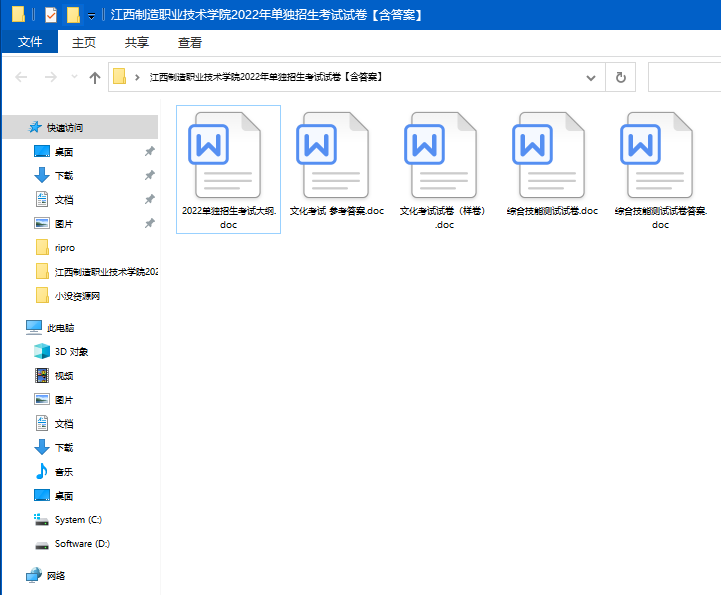This screenshot has height=595, width=721.
Task: Open pinned 桌面 under quick access
Action: tap(64, 152)
